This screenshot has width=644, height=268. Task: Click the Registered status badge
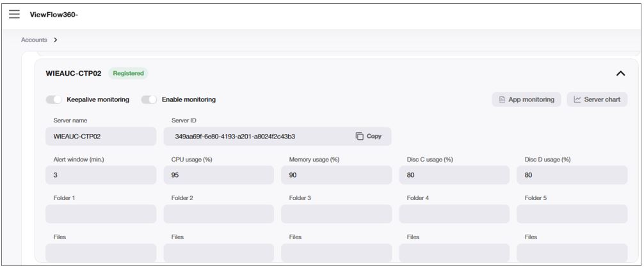coord(128,73)
